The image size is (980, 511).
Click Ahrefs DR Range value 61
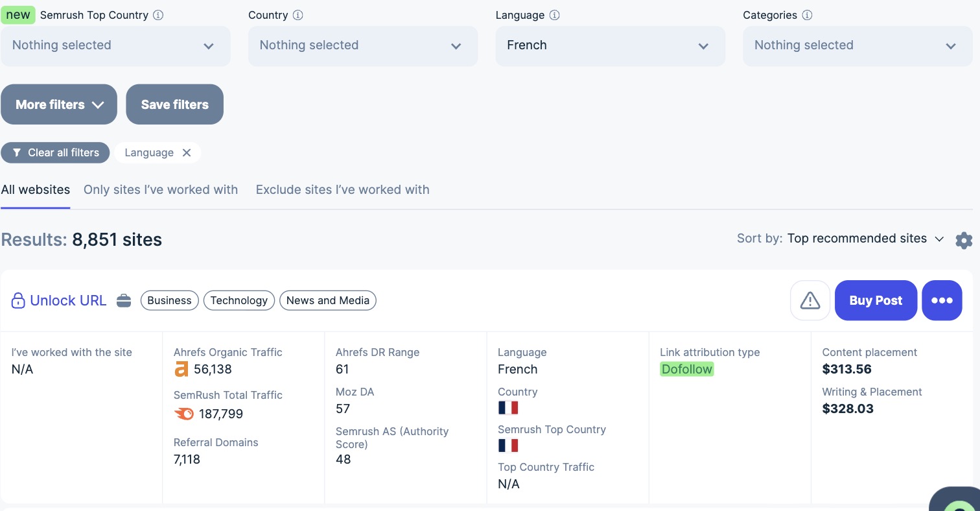pos(343,370)
